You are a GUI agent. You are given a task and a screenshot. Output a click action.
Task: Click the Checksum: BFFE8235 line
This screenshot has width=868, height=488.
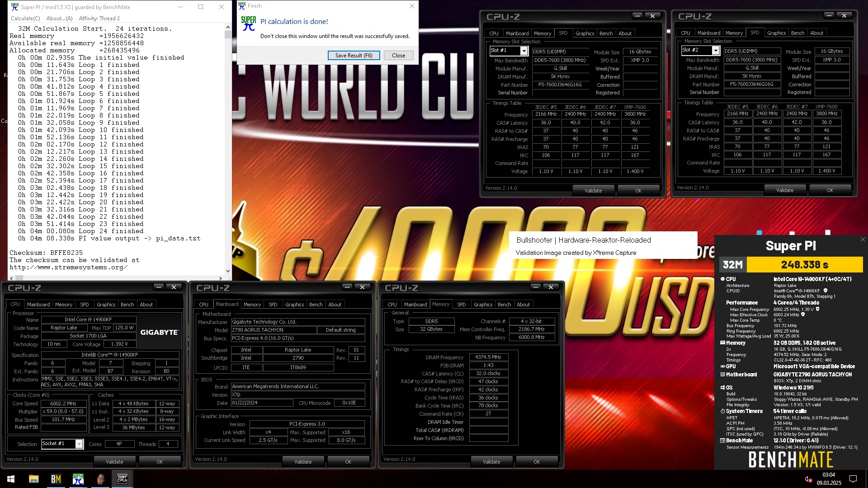click(46, 253)
